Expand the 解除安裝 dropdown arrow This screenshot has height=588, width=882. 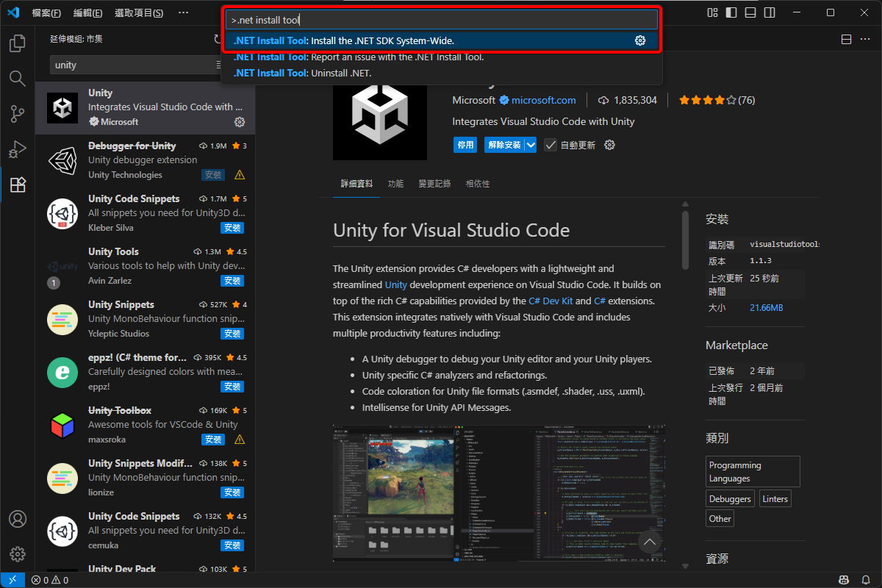(x=531, y=146)
